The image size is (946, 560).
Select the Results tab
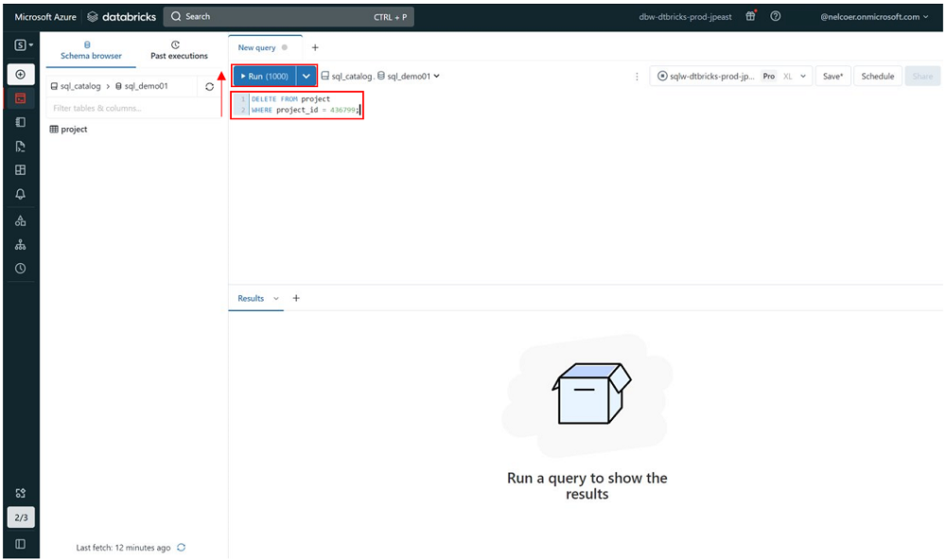[x=251, y=298]
